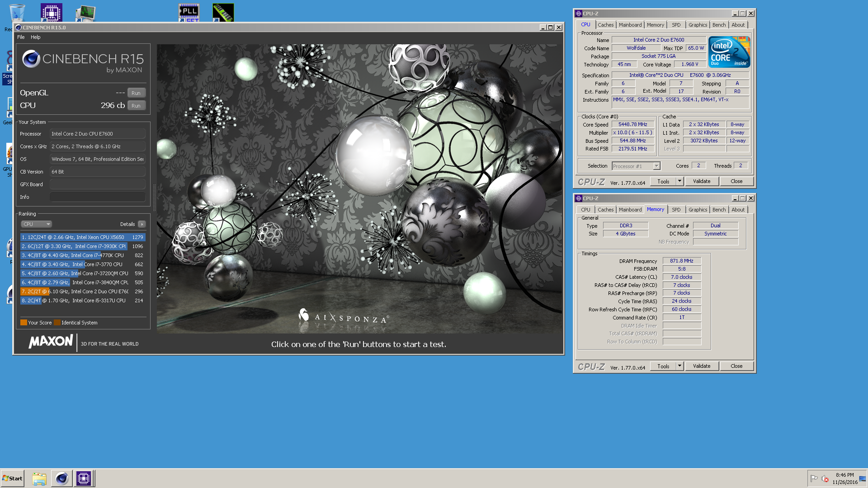Switch to Mainboard tab in the upper CPU-Z window

click(x=630, y=25)
